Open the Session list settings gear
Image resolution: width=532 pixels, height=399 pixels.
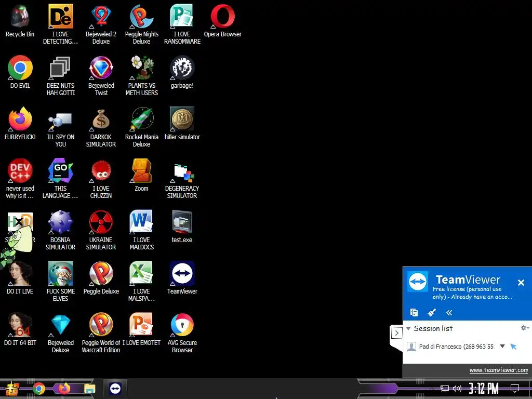point(525,328)
